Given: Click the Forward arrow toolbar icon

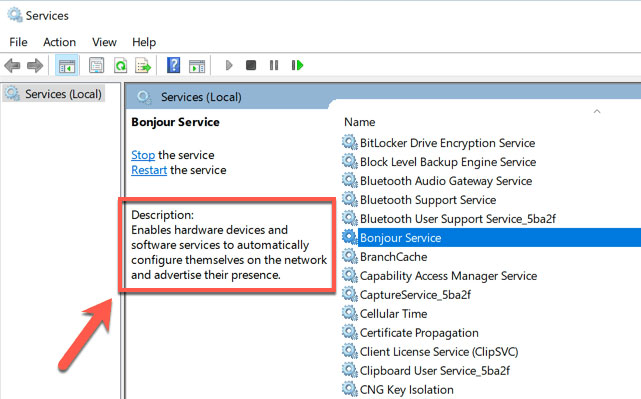Looking at the screenshot, I should pos(35,65).
